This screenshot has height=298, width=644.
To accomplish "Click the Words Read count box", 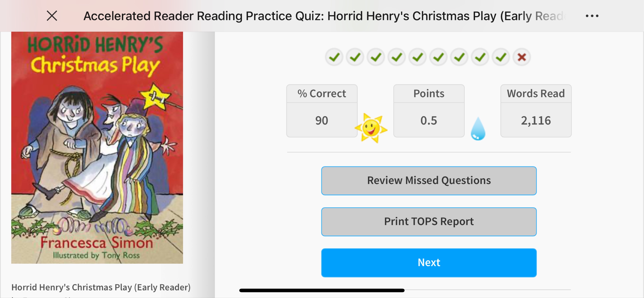I will tap(536, 111).
